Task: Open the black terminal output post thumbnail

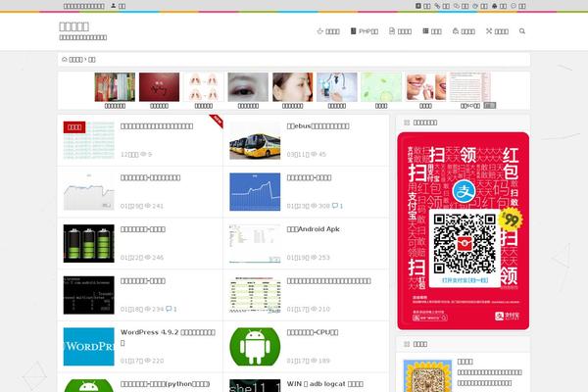Action: click(88, 295)
